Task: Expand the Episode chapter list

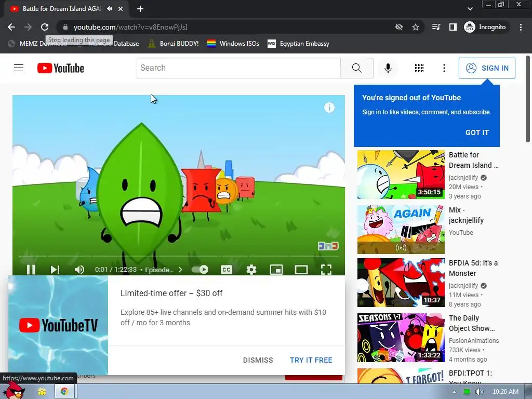Action: coord(164,270)
